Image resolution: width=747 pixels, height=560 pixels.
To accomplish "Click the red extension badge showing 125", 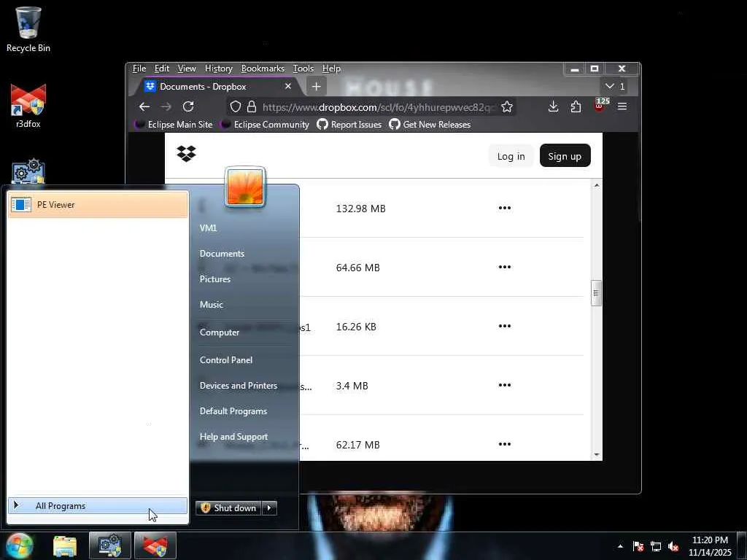I will tap(600, 105).
